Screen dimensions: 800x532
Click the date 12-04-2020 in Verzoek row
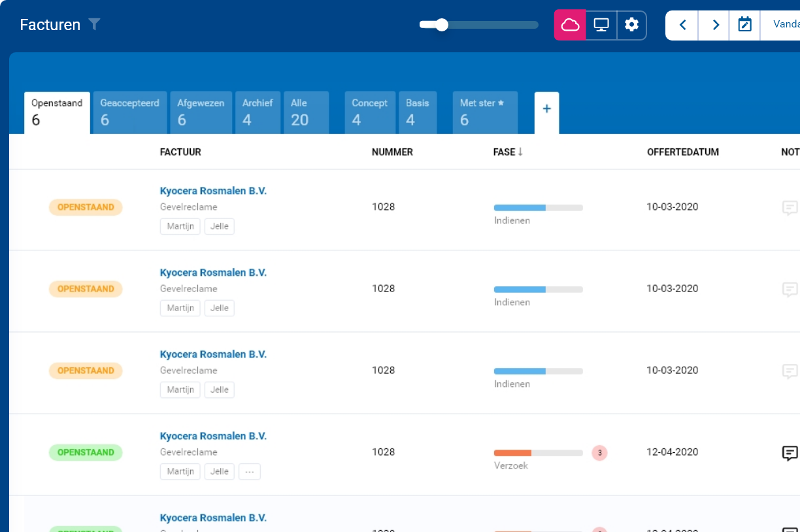click(x=673, y=452)
